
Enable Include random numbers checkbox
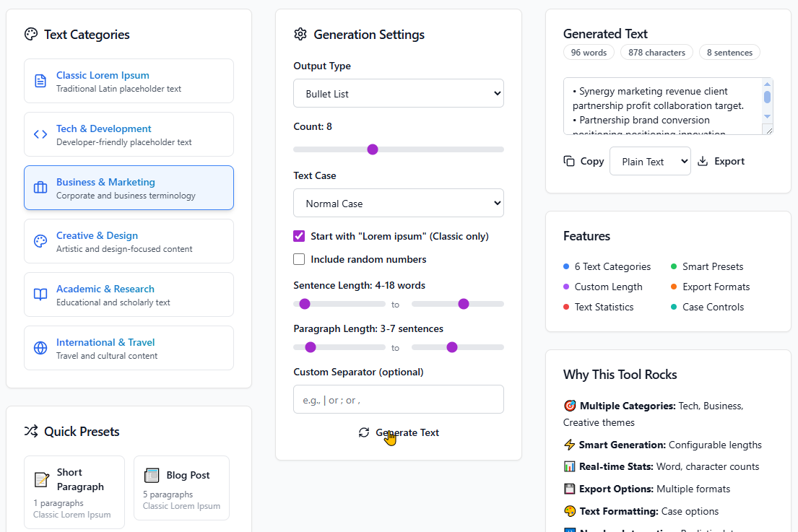299,259
